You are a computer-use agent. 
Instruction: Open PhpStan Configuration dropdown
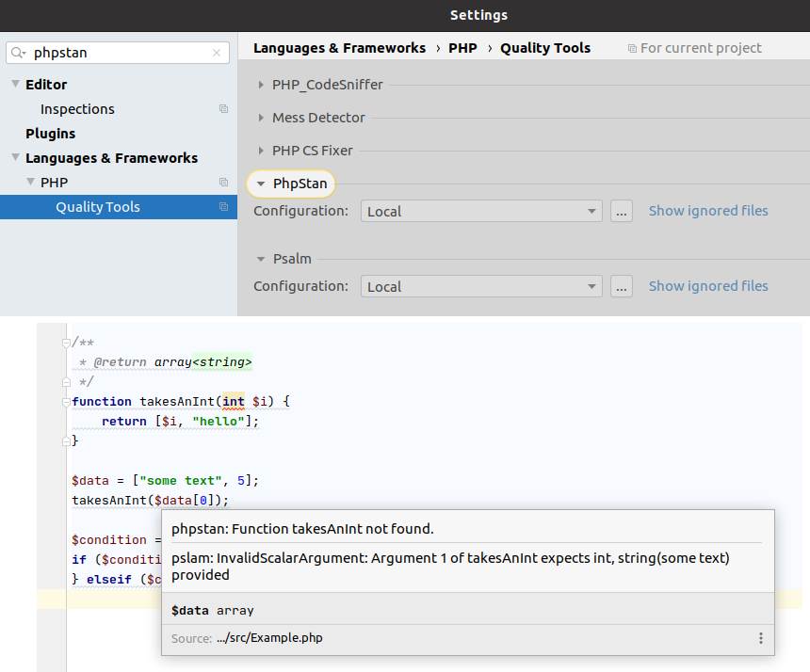(481, 211)
